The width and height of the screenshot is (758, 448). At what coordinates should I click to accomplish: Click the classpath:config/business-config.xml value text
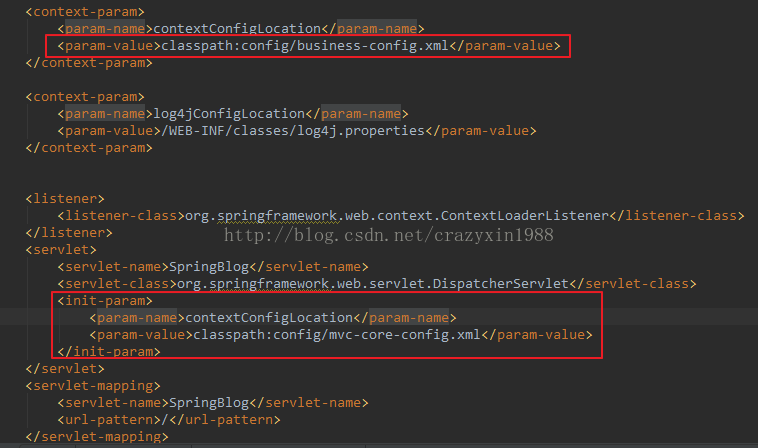(305, 46)
